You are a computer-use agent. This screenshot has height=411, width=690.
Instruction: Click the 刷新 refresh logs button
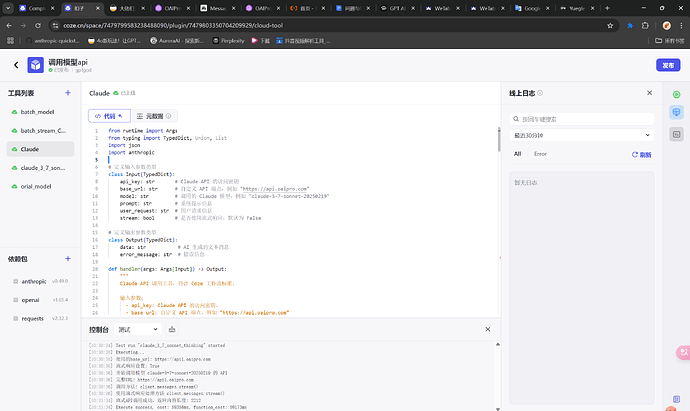pyautogui.click(x=642, y=154)
